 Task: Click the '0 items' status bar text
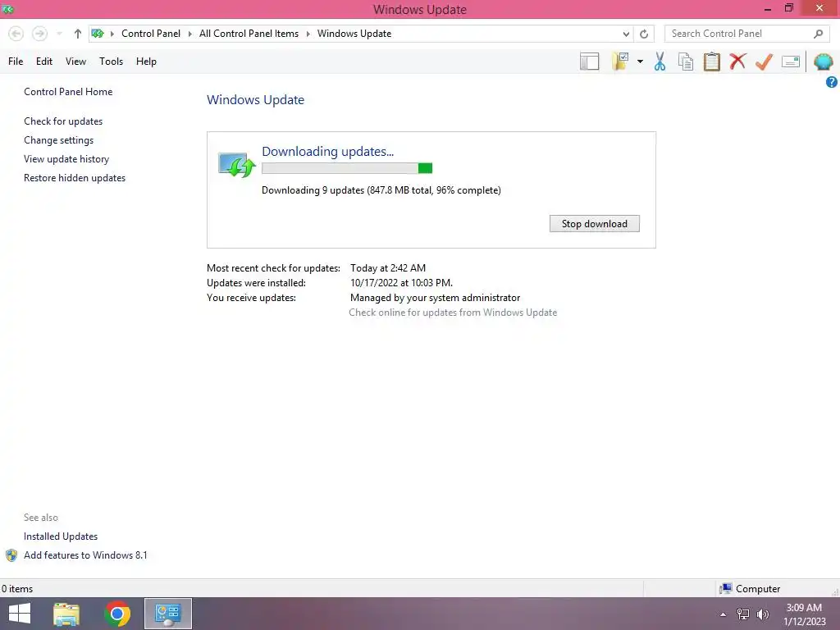point(17,589)
